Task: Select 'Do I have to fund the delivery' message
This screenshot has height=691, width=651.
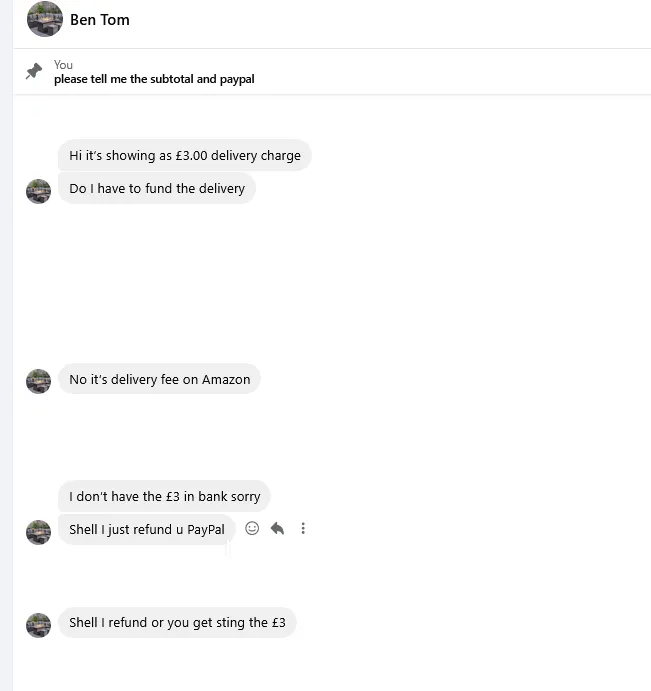Action: (157, 188)
